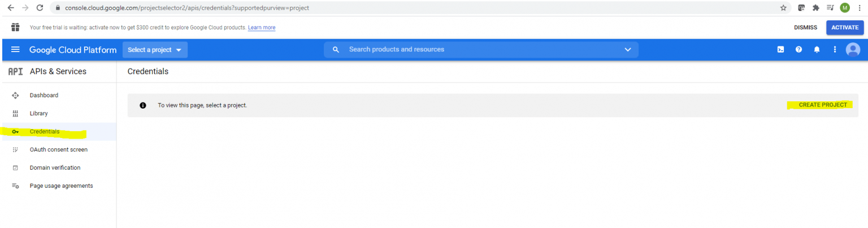The width and height of the screenshot is (868, 228).
Task: Click the CREATE PROJECT button
Action: 823,105
